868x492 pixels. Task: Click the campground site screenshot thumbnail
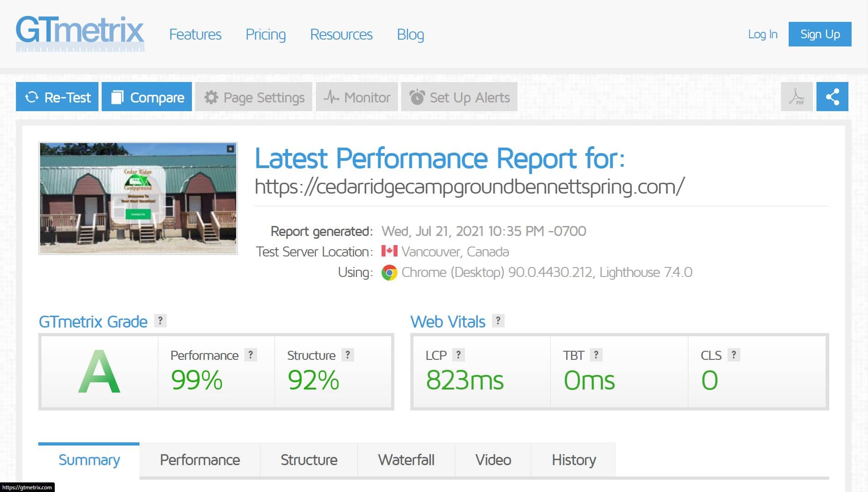138,198
